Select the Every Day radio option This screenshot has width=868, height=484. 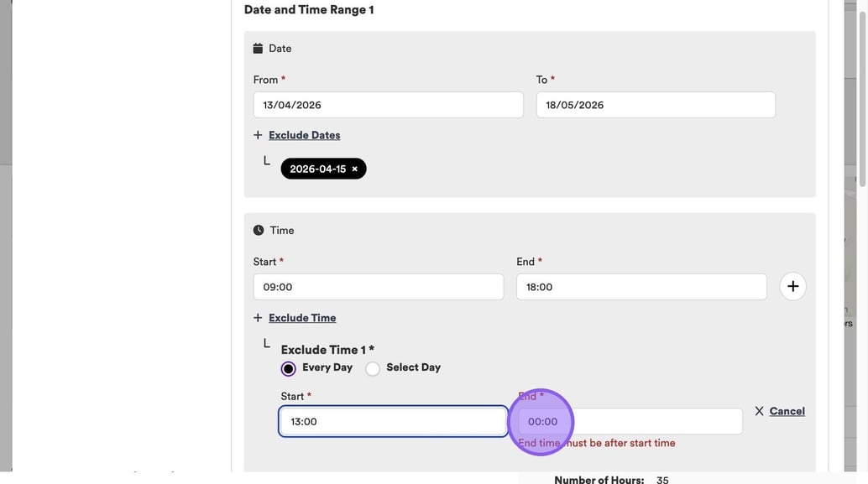coord(289,368)
